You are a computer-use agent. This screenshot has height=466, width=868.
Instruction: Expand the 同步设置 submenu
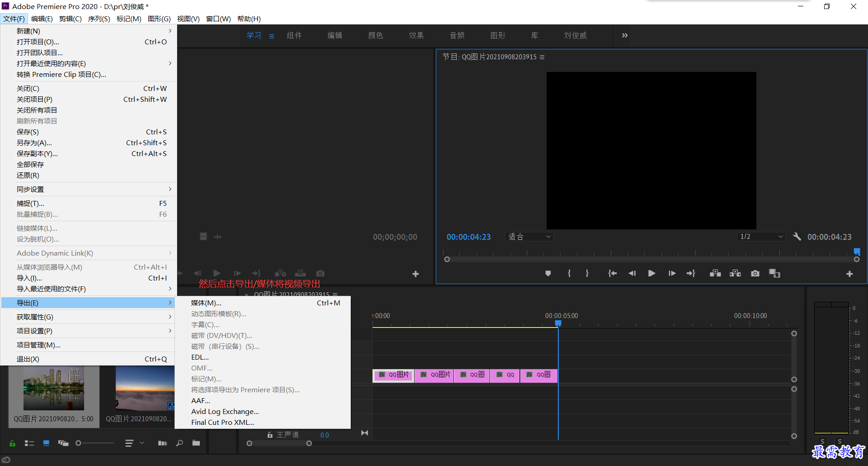[x=88, y=189]
